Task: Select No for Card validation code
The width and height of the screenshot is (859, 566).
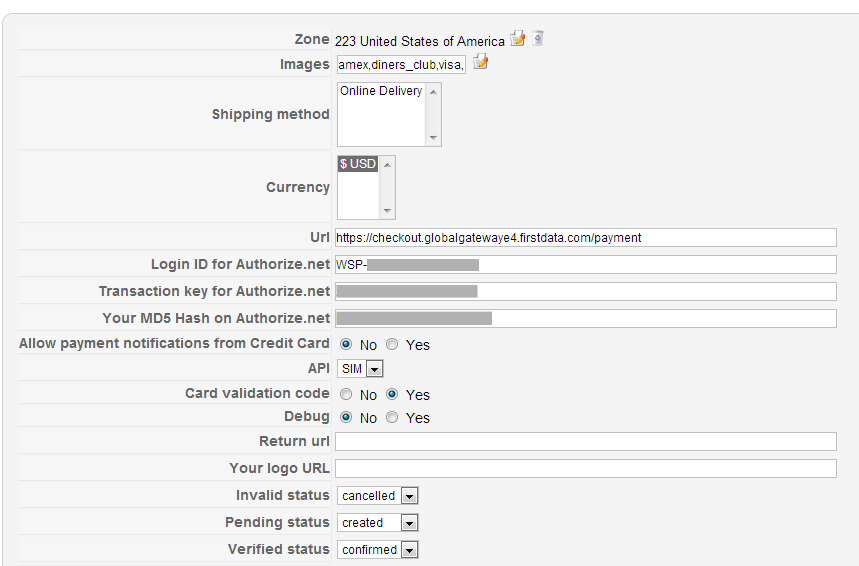Action: pos(346,395)
